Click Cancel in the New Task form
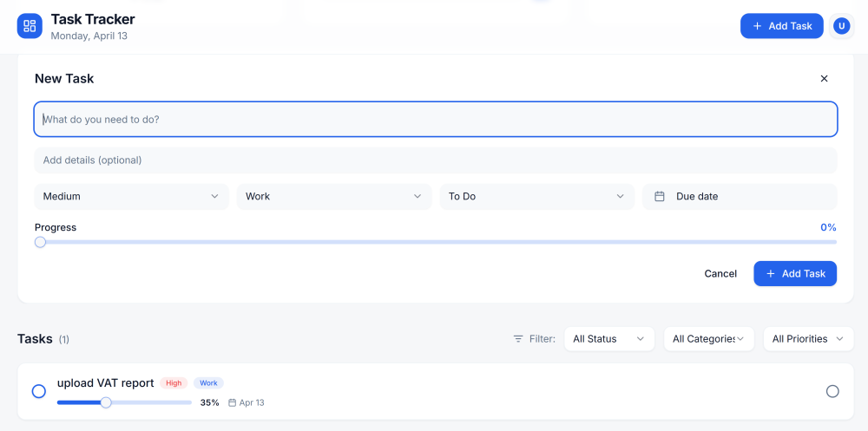The height and width of the screenshot is (431, 868). pos(720,274)
